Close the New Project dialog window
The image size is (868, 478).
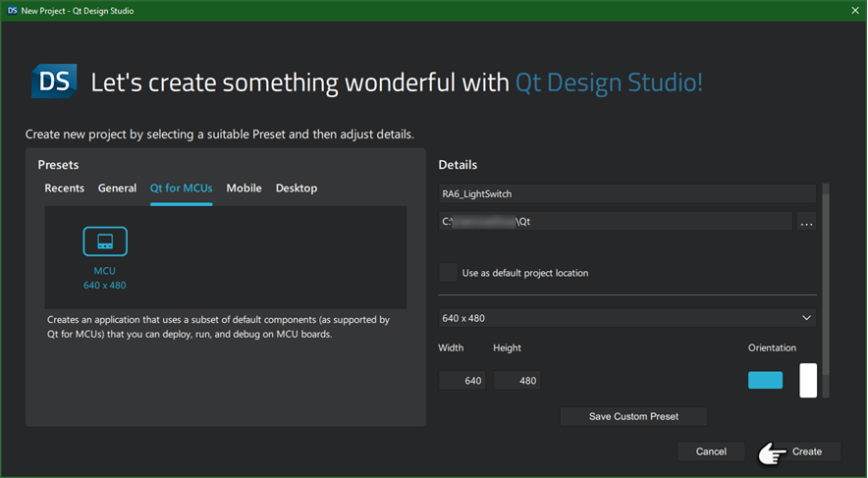(854, 11)
